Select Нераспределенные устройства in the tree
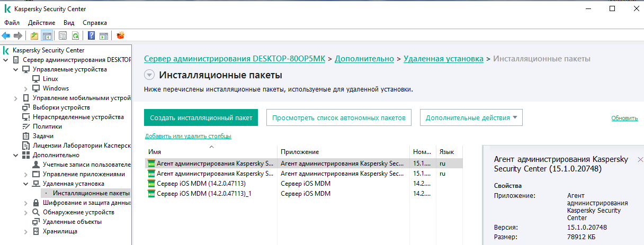Image resolution: width=644 pixels, height=245 pixels. [78, 117]
